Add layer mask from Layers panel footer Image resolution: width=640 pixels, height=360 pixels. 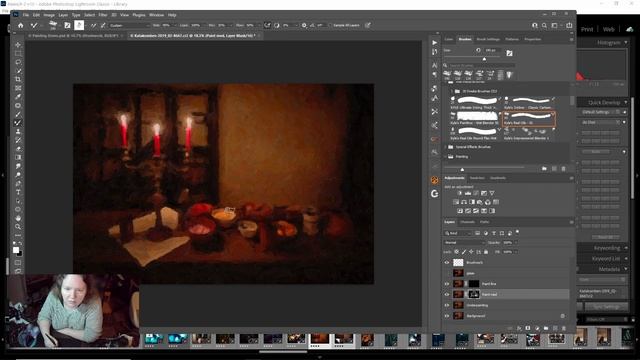[528, 328]
